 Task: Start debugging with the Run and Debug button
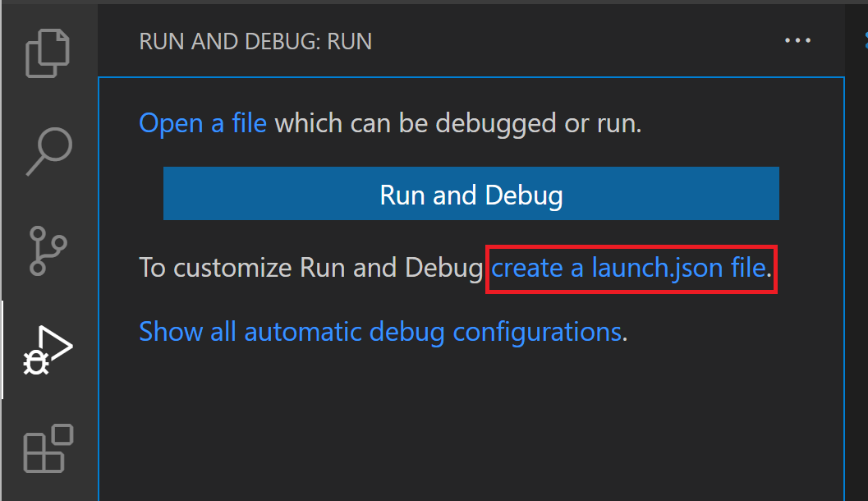click(471, 195)
